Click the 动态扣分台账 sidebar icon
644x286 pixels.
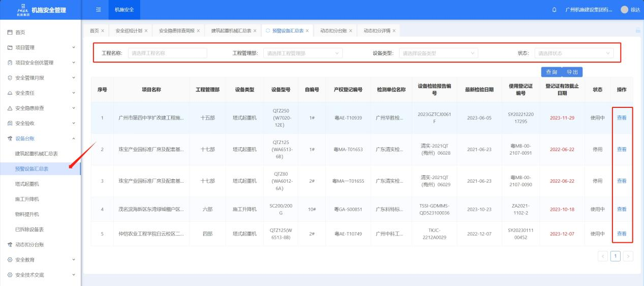click(x=10, y=244)
